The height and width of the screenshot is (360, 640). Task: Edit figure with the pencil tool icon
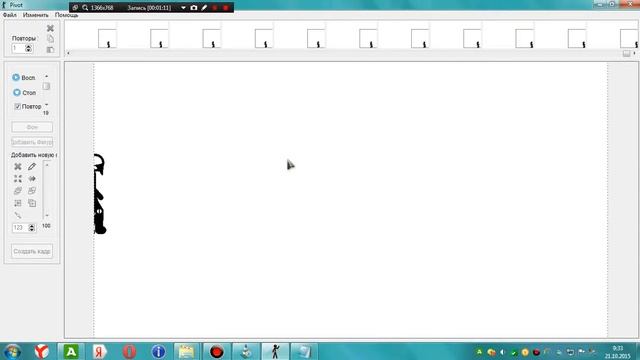[32, 167]
